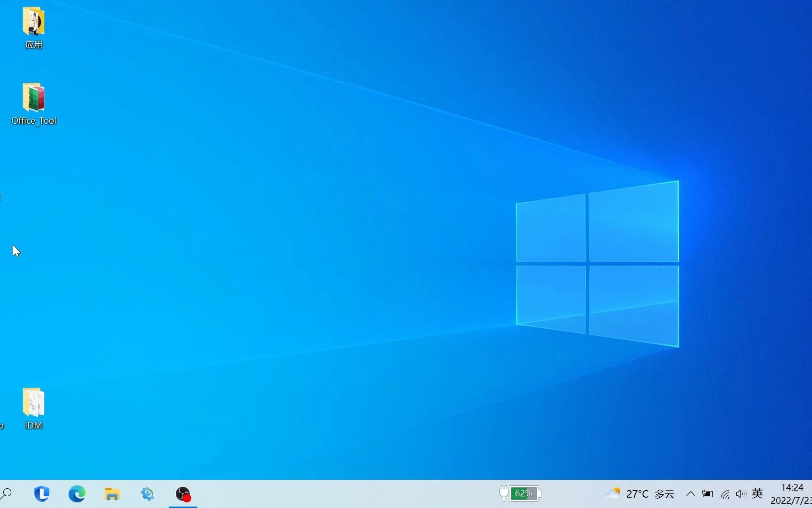Toggle the 英 input method indicator
Screen dimensions: 812x508
coord(757,493)
